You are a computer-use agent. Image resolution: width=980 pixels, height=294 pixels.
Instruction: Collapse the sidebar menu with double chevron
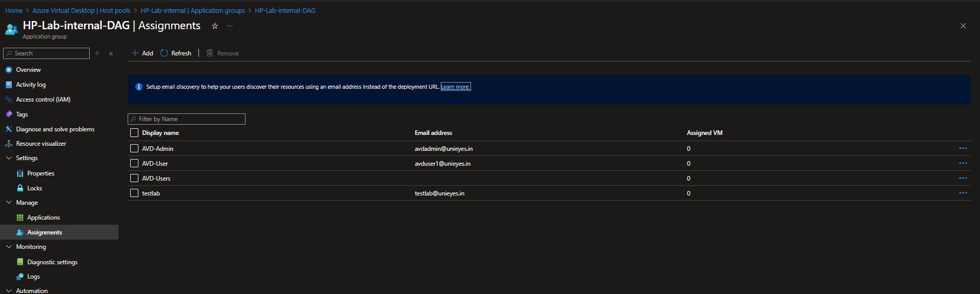click(111, 53)
